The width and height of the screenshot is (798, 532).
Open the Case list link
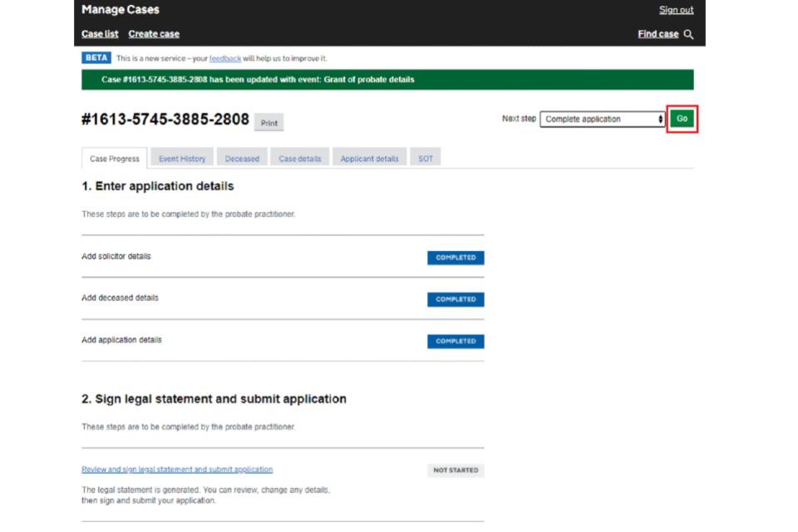tap(100, 34)
